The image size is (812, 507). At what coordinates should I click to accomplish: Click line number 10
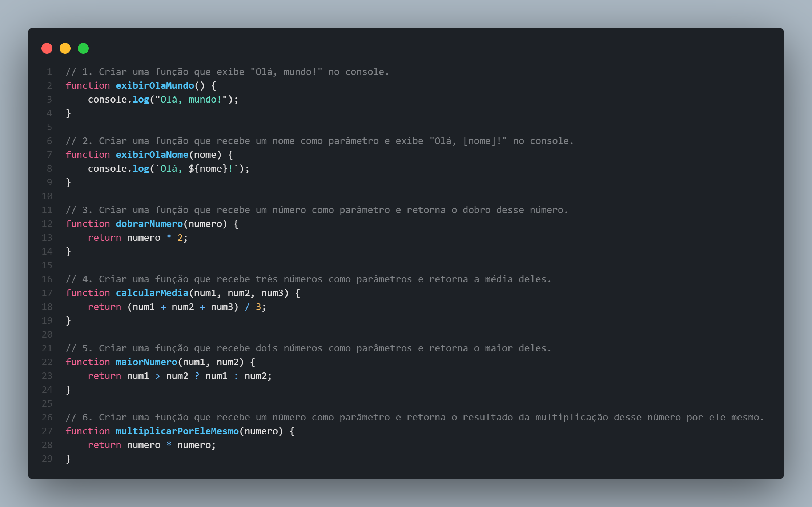point(47,196)
